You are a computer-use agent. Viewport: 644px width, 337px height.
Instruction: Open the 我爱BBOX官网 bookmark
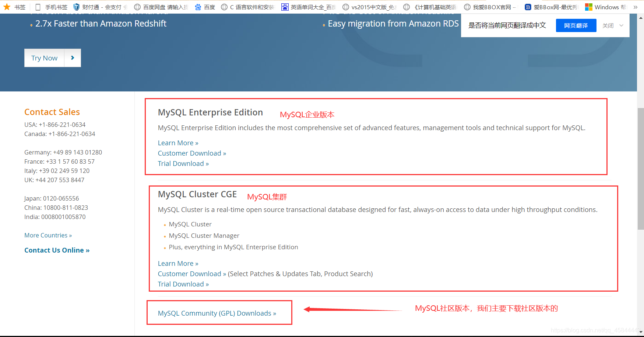(x=491, y=7)
